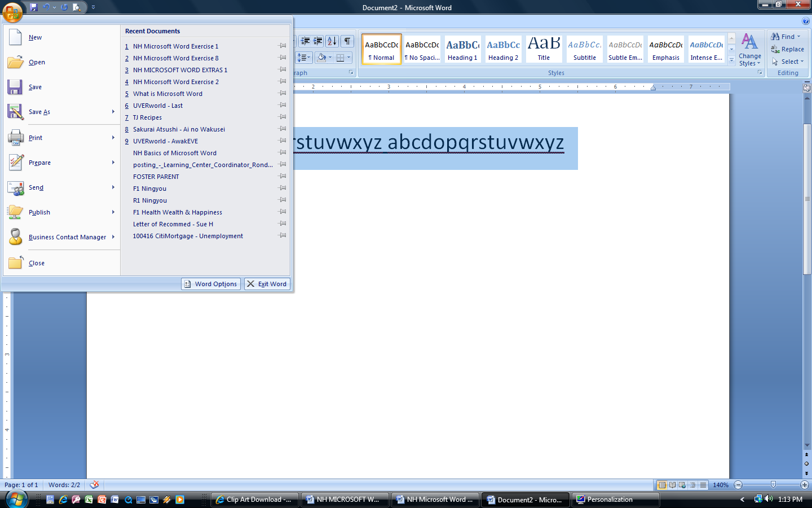The image size is (812, 508).
Task: Toggle Show/Hide paragraph marks icon
Action: click(x=347, y=41)
